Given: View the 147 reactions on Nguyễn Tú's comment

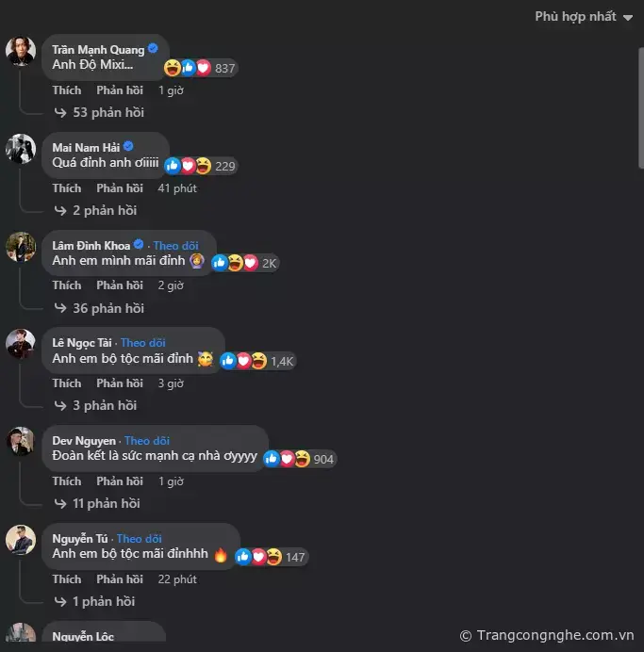Looking at the screenshot, I should coord(272,557).
